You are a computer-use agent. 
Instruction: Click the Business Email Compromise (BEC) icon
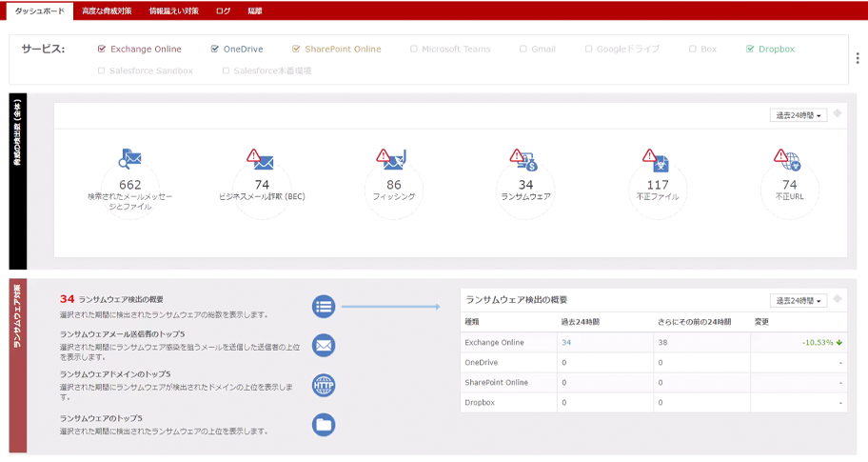[x=261, y=159]
